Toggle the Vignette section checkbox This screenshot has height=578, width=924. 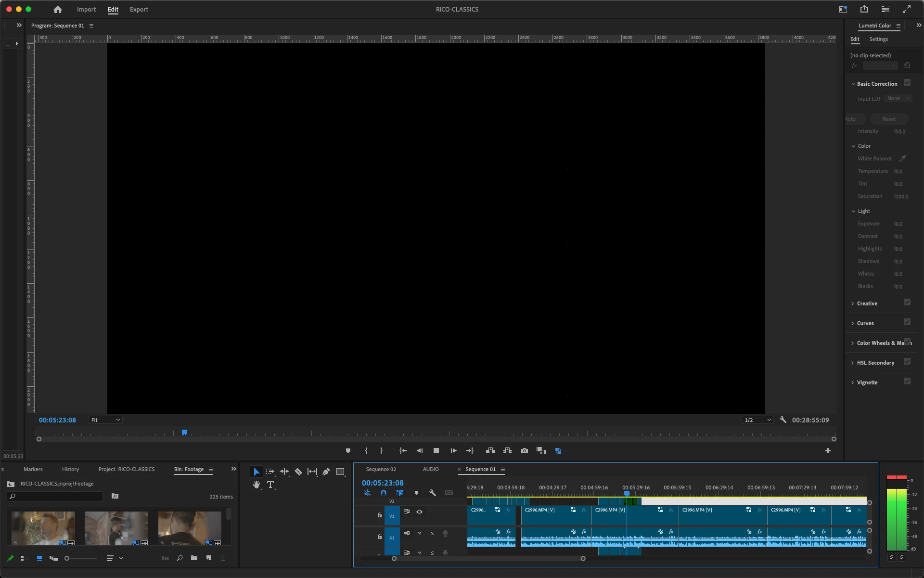pyautogui.click(x=907, y=381)
